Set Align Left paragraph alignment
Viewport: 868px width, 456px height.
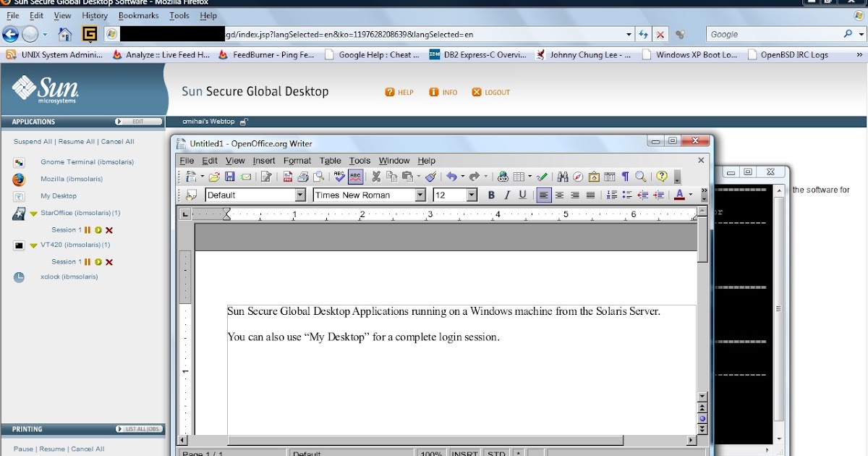tap(544, 195)
